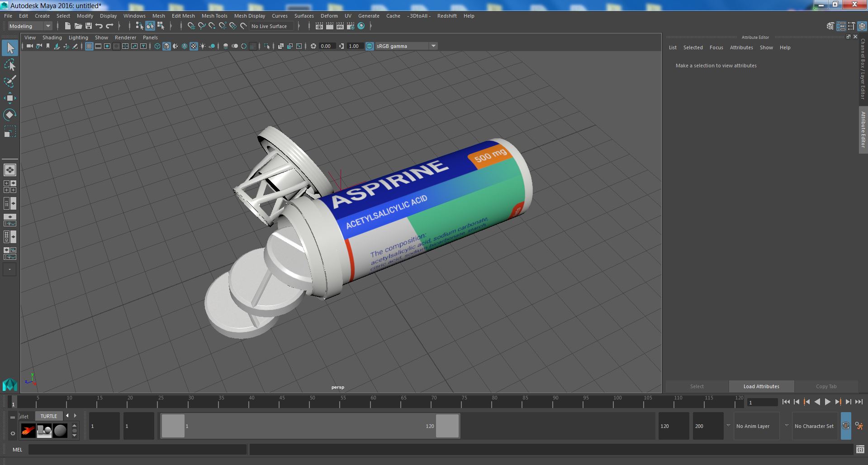Open viewport Shading menu
The height and width of the screenshot is (465, 868).
(52, 38)
